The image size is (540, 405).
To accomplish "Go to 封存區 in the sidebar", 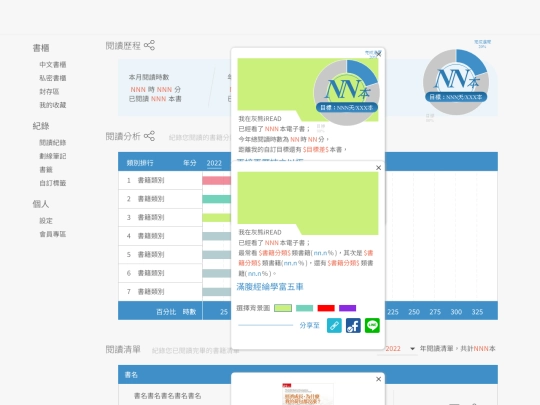I will pyautogui.click(x=49, y=91).
